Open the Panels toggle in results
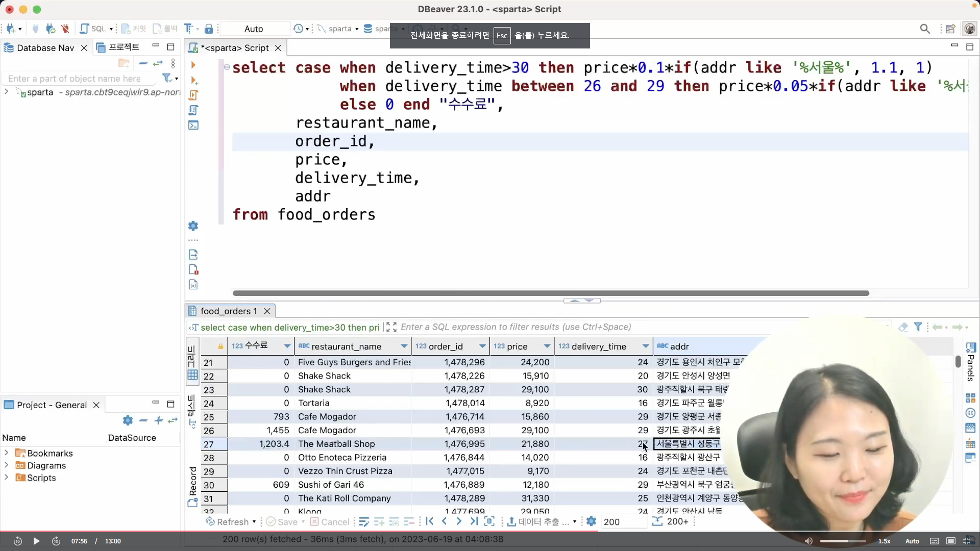 click(971, 362)
